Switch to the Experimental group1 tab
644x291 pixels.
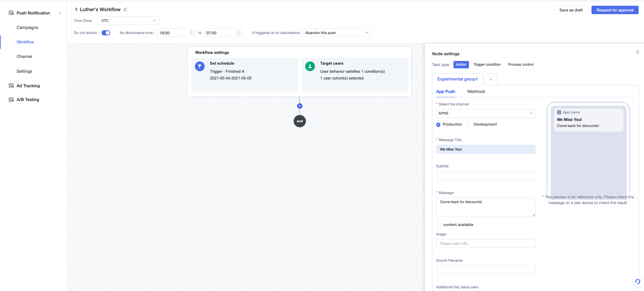457,79
